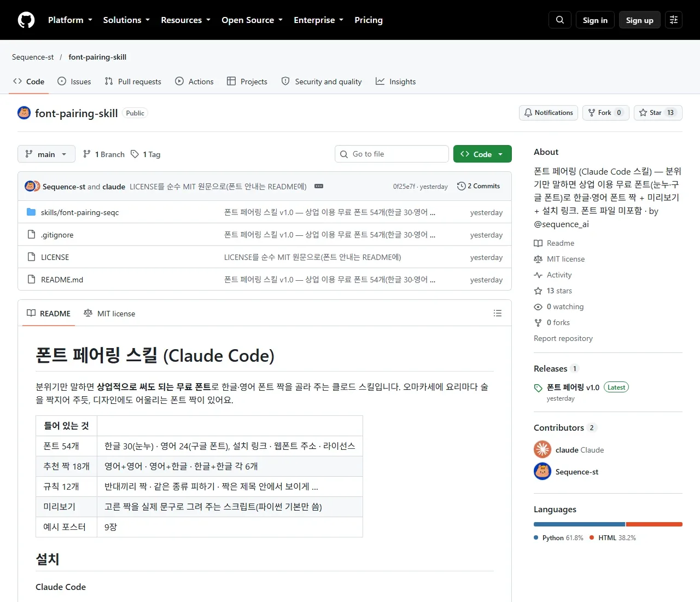The image size is (700, 602).
Task: Expand the Solutions navigation menu
Action: coord(126,20)
